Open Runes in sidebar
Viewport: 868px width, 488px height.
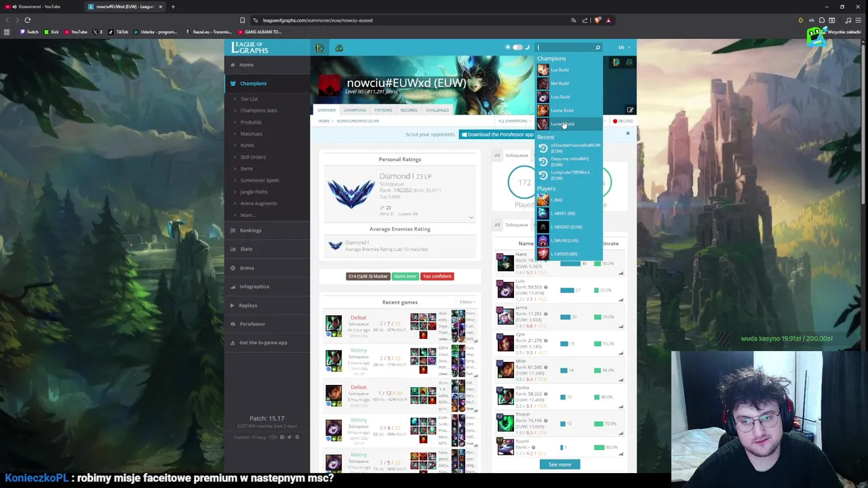click(x=247, y=145)
